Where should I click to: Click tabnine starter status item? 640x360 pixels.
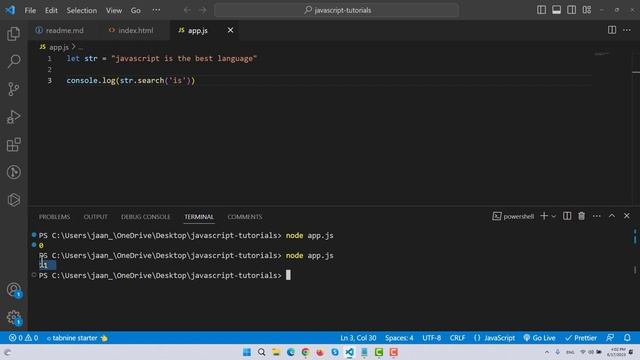click(77, 338)
